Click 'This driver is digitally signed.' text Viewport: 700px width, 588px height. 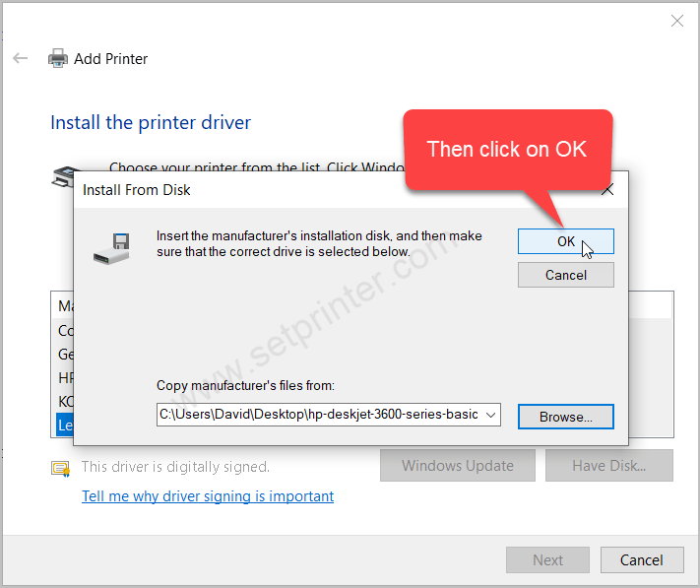pos(175,467)
